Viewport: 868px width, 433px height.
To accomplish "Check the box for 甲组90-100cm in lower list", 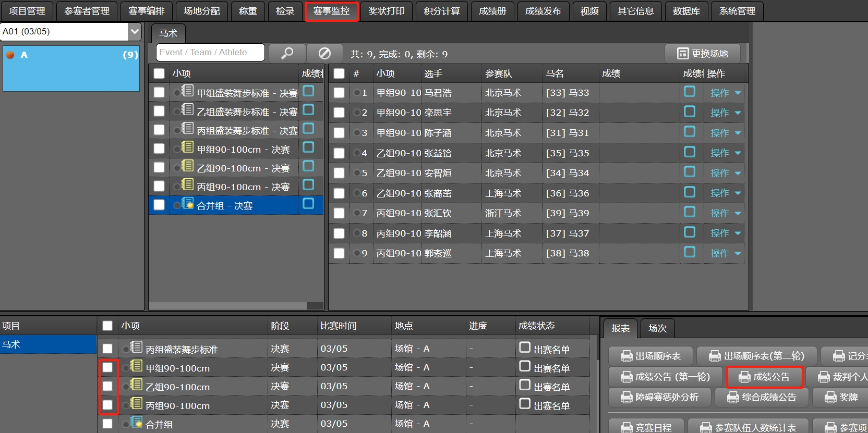I will click(x=107, y=367).
